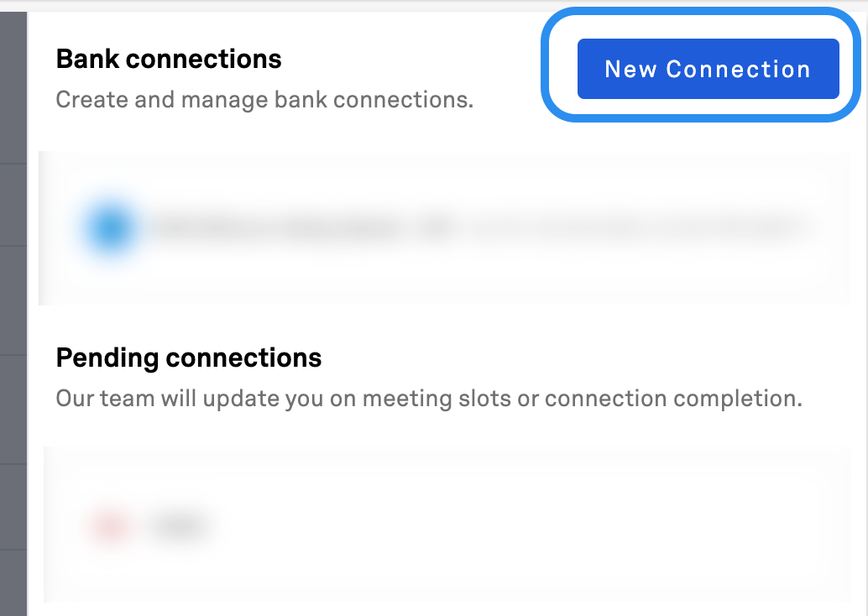Screen dimensions: 868x616
Task: Select the second dimmed sidebar section
Action: coord(13,205)
